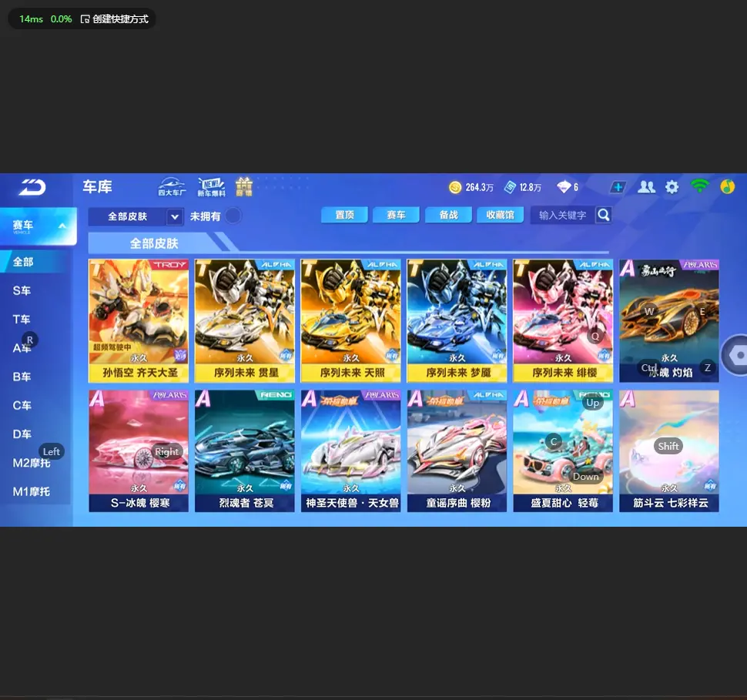Select the M1摩托 category

[x=32, y=491]
